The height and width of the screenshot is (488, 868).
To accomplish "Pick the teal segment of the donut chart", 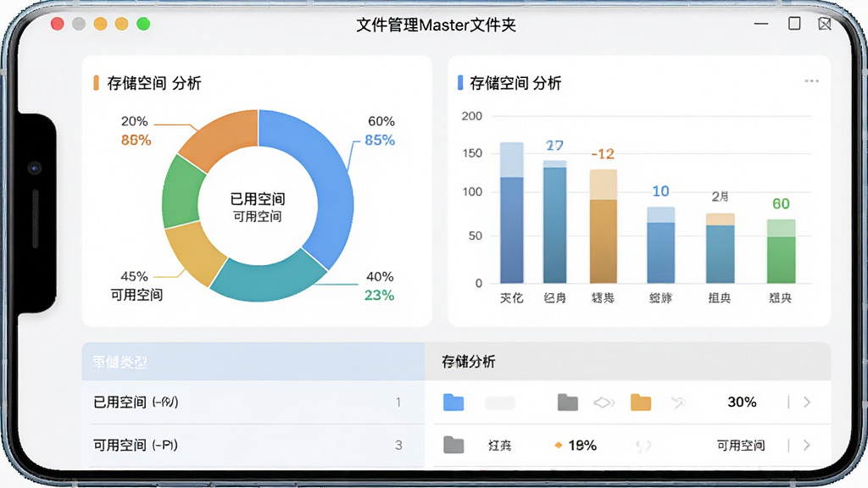I will pos(269,278).
